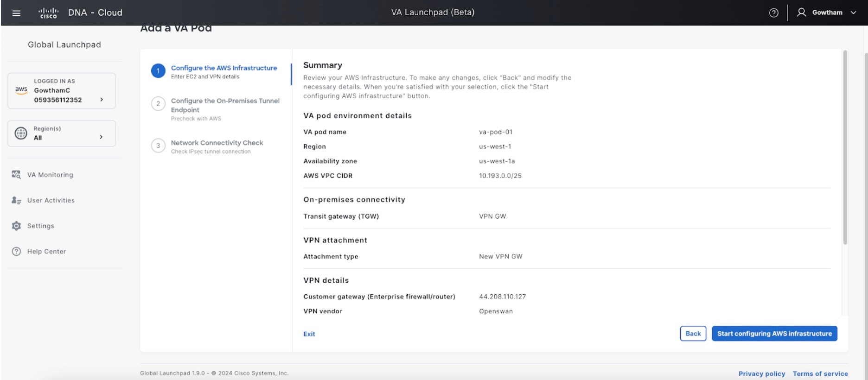Image resolution: width=868 pixels, height=380 pixels.
Task: Click the 10.193.0.0/25 CIDR value
Action: pos(500,176)
